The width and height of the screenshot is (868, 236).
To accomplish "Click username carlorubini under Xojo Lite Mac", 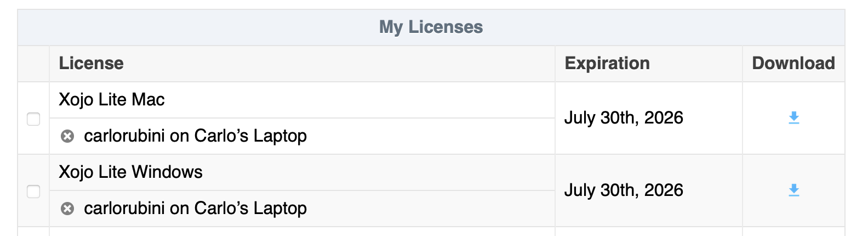I will pyautogui.click(x=124, y=136).
